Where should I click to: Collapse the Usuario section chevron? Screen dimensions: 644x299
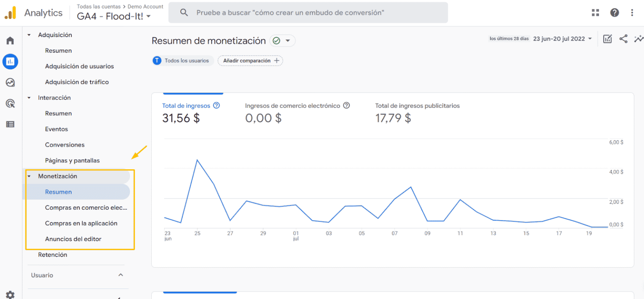coord(121,275)
